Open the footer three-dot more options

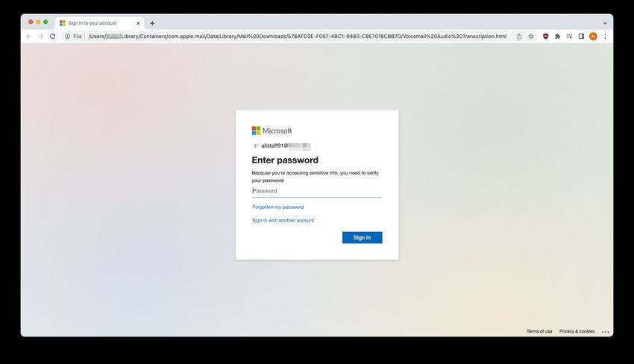606,332
